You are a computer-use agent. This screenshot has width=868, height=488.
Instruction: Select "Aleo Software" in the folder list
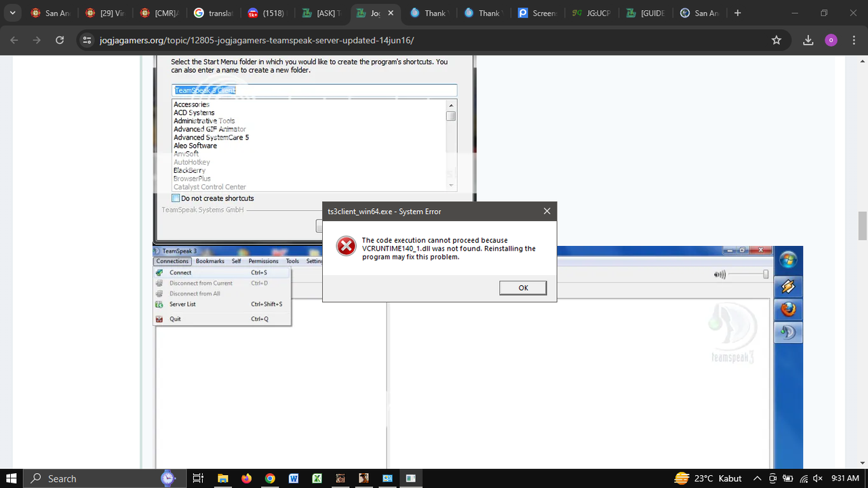coord(195,146)
